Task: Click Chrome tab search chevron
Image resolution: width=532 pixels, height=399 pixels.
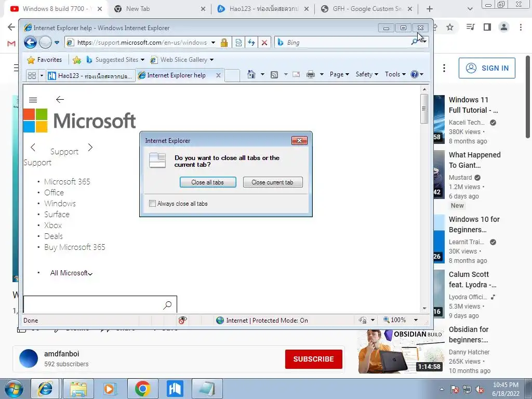Action: pyautogui.click(x=470, y=9)
